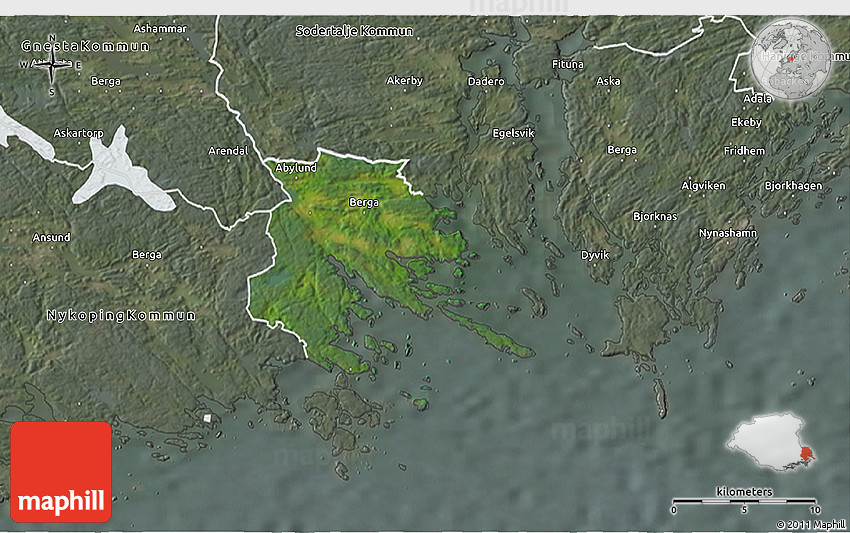Click the red maphill logo
Viewport: 850px width, 533px height.
coord(61,471)
